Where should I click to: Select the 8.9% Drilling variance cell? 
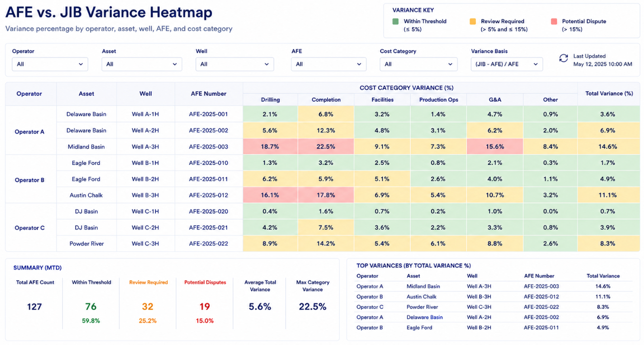coord(270,244)
